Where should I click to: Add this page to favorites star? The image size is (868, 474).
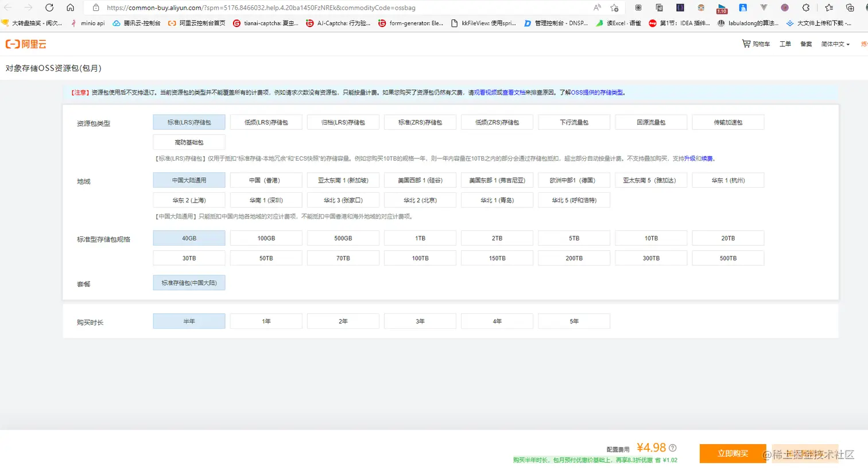(614, 7)
